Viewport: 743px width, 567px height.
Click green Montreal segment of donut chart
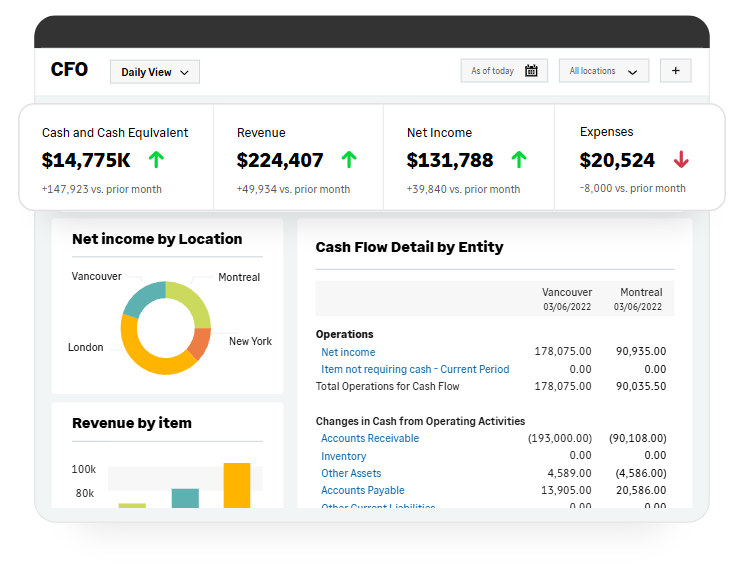[193, 301]
